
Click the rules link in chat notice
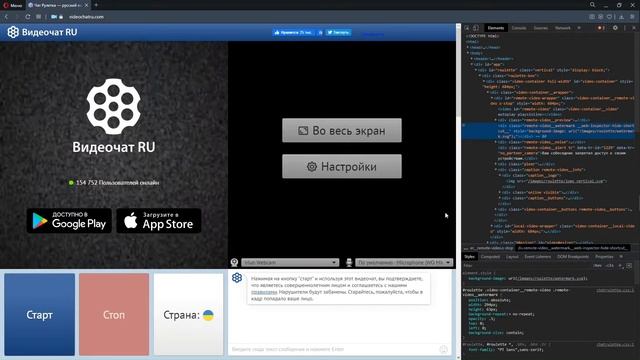pyautogui.click(x=264, y=292)
